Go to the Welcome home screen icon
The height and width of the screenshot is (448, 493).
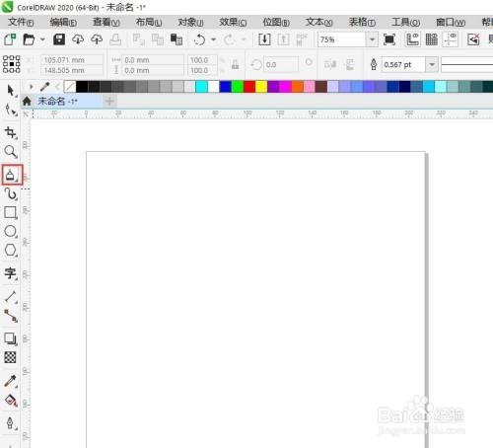coord(27,101)
